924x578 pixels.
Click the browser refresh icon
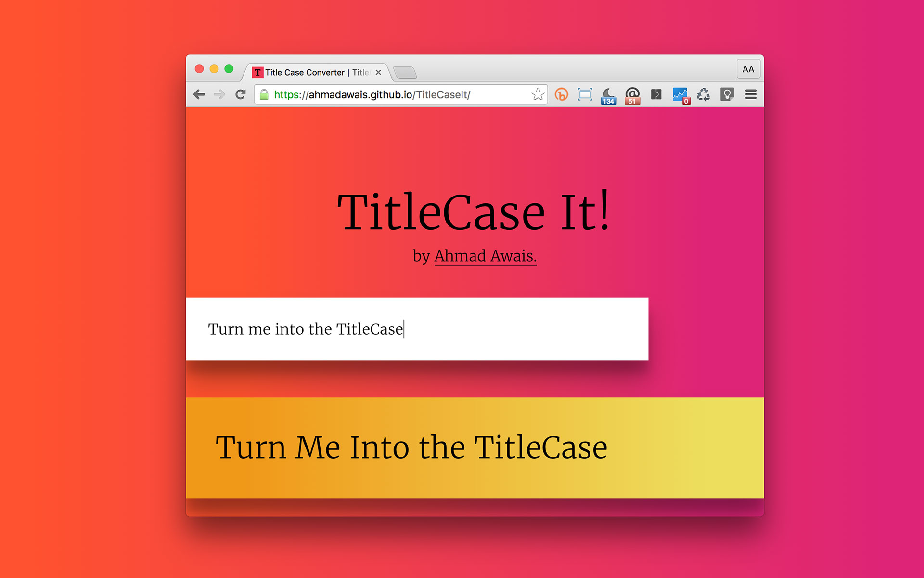pos(241,93)
